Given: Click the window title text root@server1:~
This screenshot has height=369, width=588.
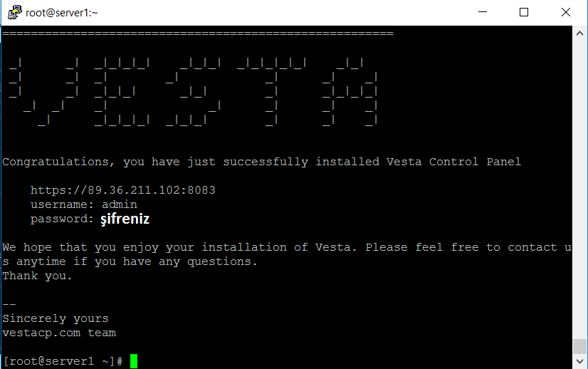Looking at the screenshot, I should (61, 12).
